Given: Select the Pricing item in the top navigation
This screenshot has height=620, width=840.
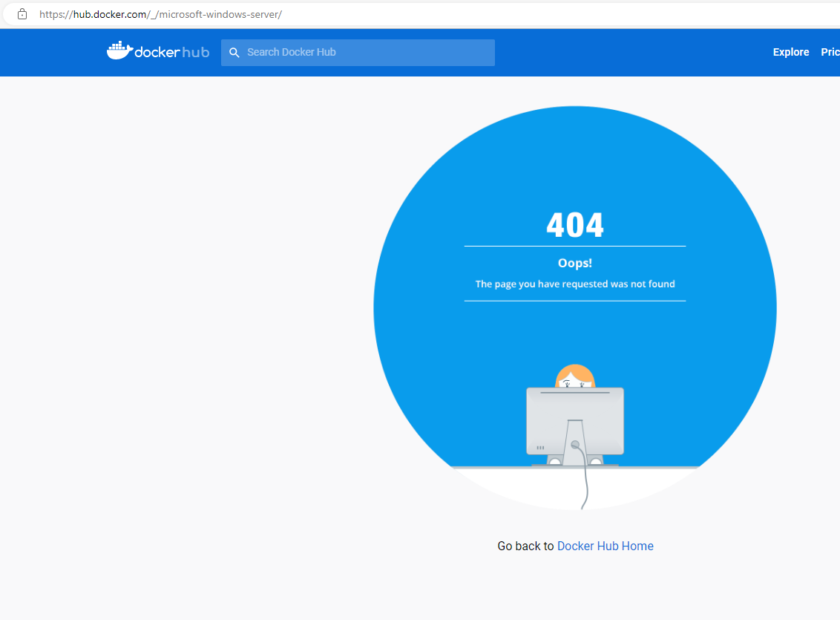Looking at the screenshot, I should 830,52.
